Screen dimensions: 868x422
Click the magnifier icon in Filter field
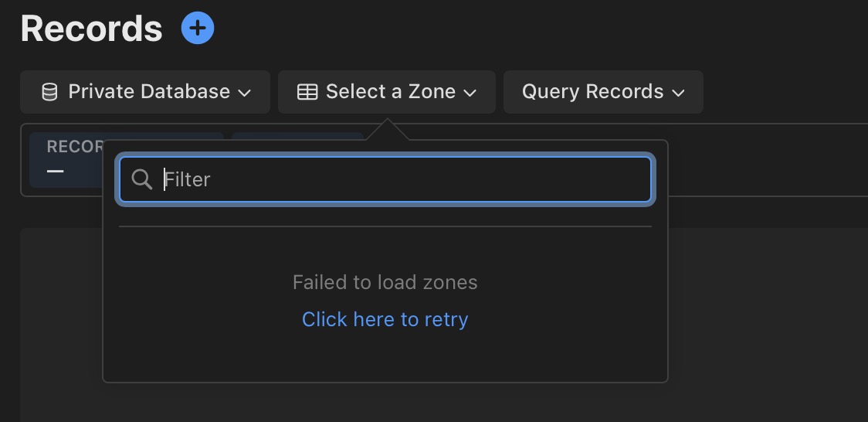point(142,179)
